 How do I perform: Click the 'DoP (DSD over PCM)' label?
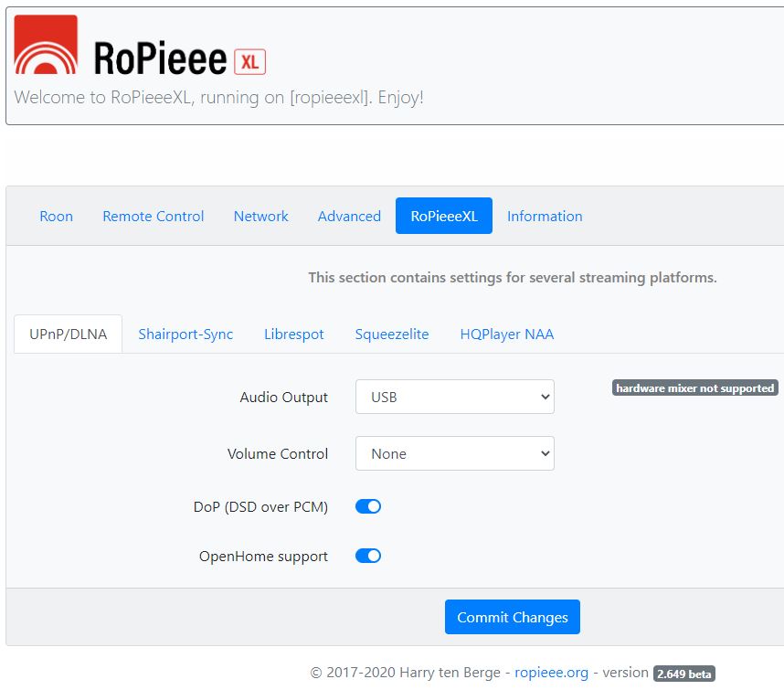click(x=260, y=506)
